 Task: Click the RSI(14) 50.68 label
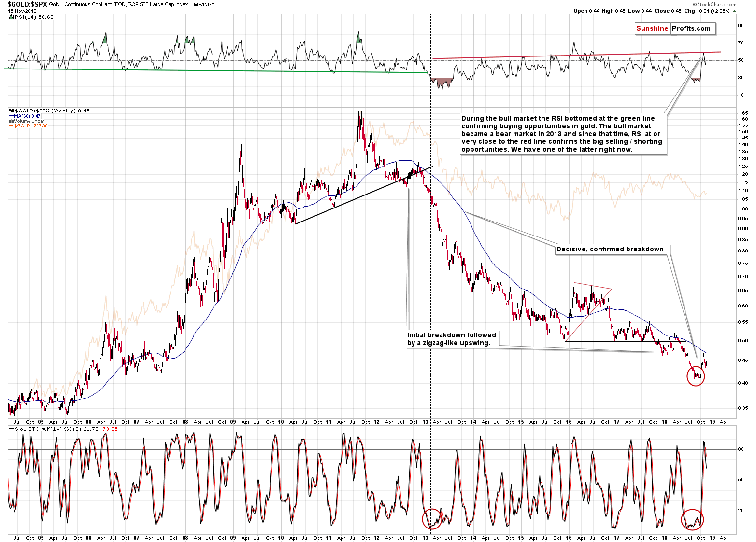[x=34, y=17]
